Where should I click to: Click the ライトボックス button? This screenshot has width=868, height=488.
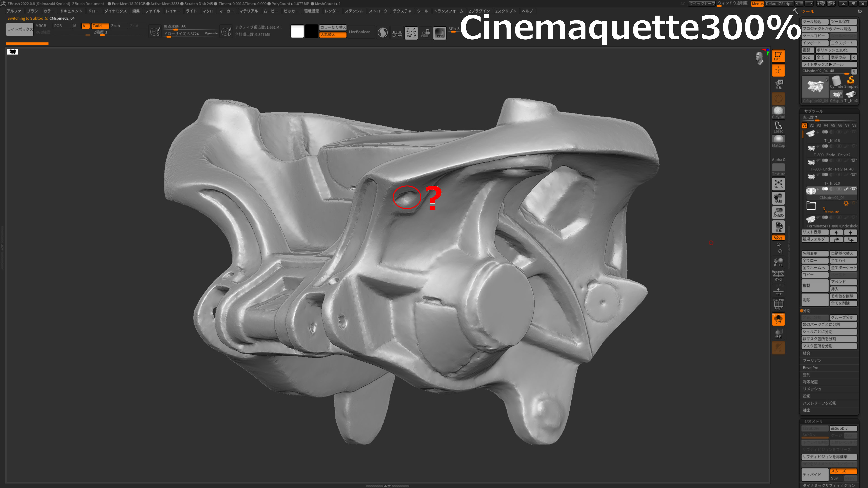20,29
